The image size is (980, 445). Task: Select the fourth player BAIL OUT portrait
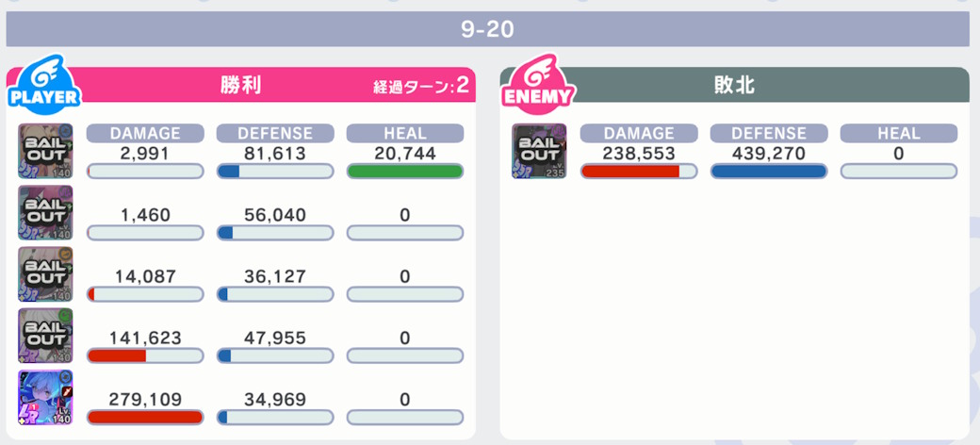point(45,336)
